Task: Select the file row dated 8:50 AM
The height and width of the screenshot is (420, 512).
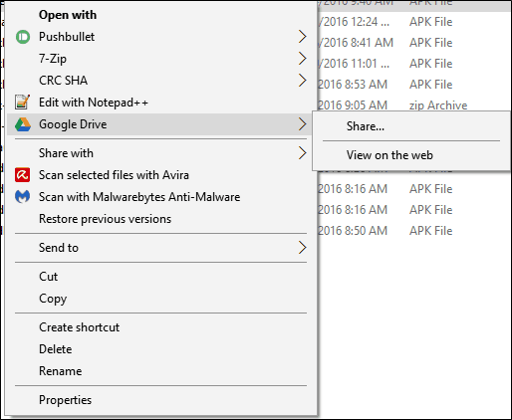Action: point(413,231)
